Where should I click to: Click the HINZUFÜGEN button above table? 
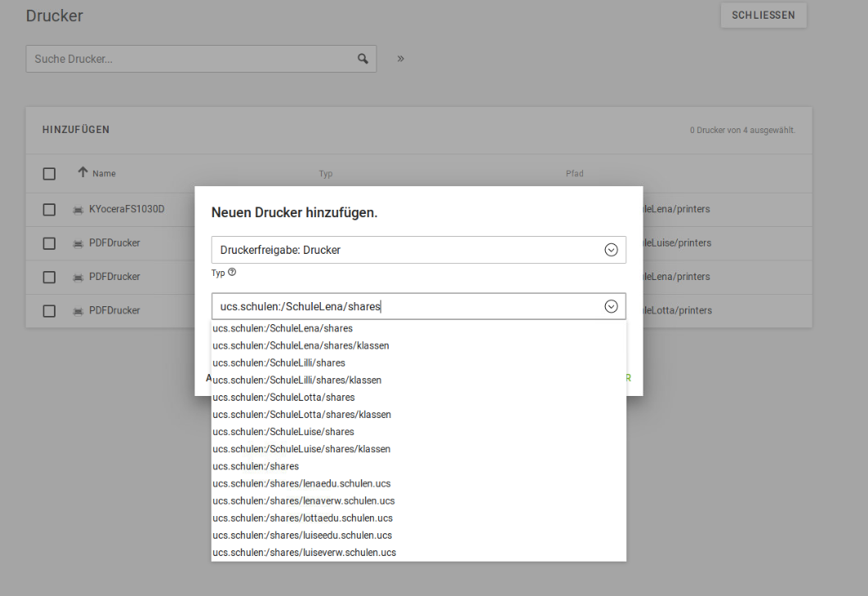pyautogui.click(x=76, y=130)
